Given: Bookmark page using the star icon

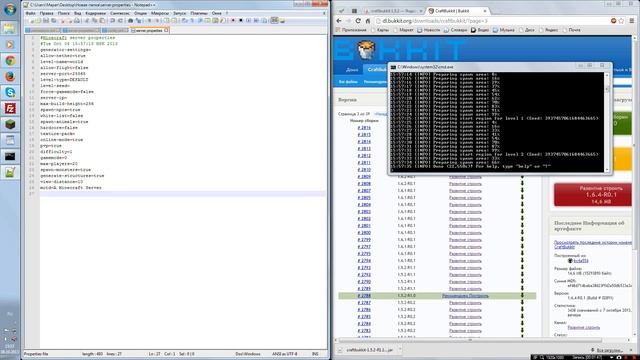Looking at the screenshot, I should pos(621,21).
